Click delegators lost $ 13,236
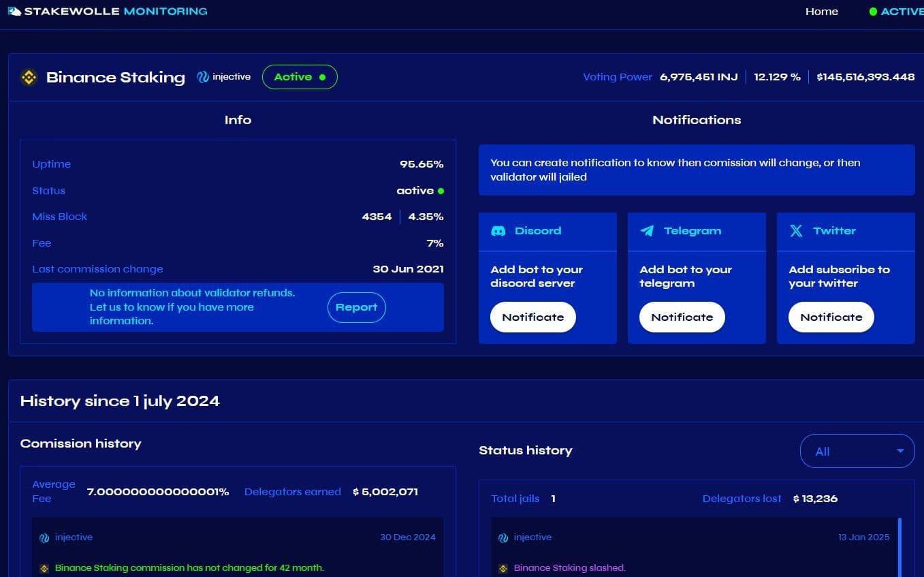This screenshot has width=924, height=577. click(x=815, y=499)
